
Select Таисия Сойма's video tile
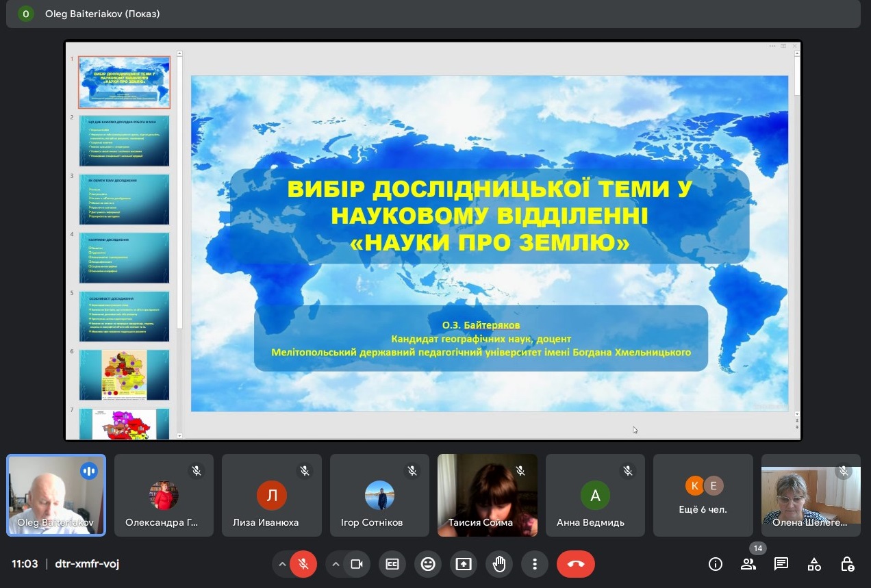tap(488, 495)
